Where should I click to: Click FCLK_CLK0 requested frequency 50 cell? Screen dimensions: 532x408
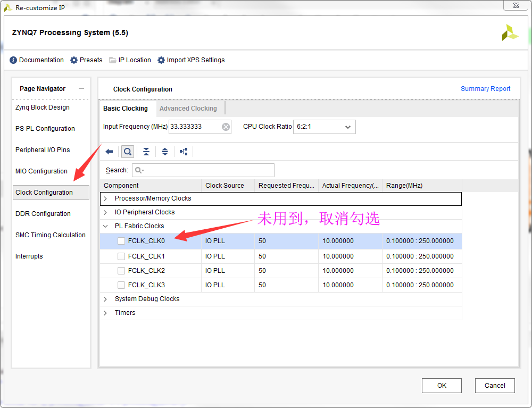click(x=286, y=241)
